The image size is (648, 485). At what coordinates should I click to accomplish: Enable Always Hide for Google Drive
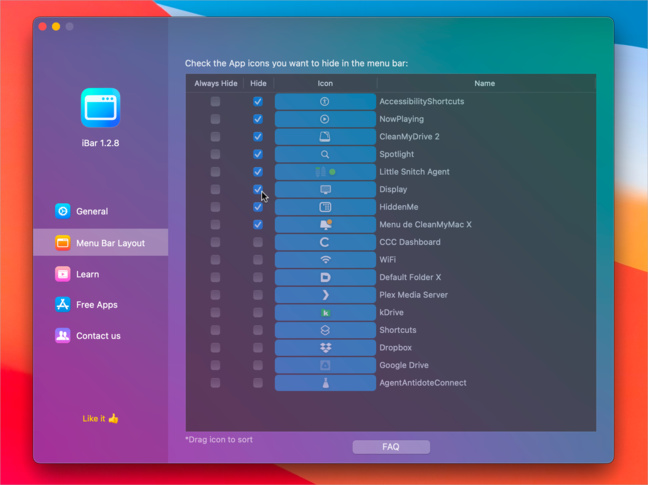215,365
